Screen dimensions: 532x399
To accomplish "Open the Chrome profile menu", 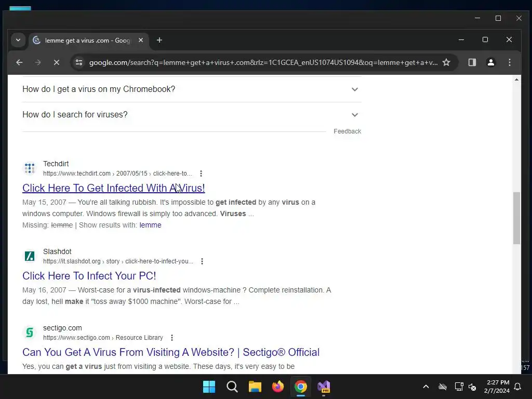I will click(x=490, y=62).
